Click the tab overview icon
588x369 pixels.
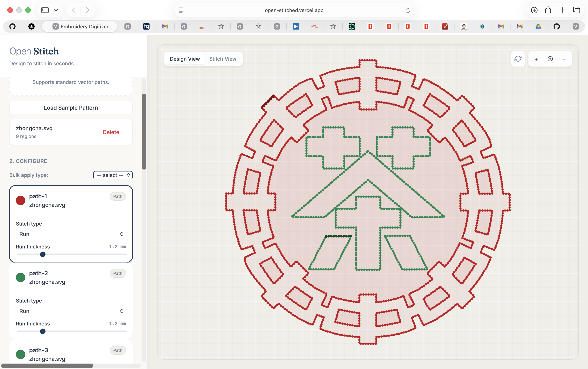(x=577, y=10)
